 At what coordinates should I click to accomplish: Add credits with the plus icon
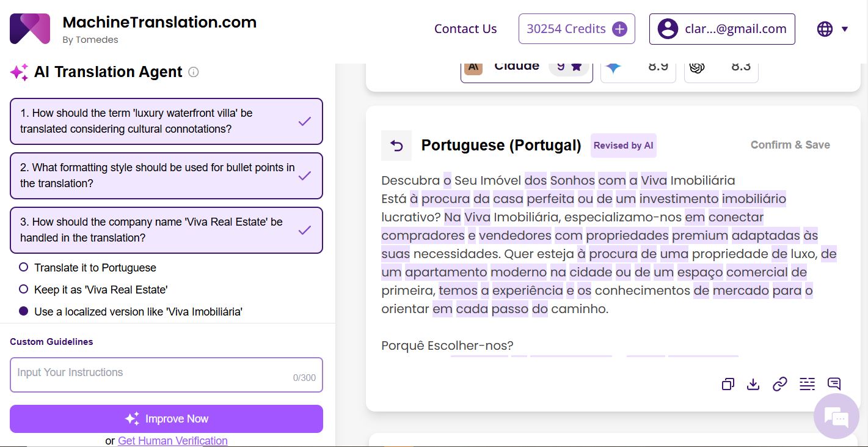point(619,29)
